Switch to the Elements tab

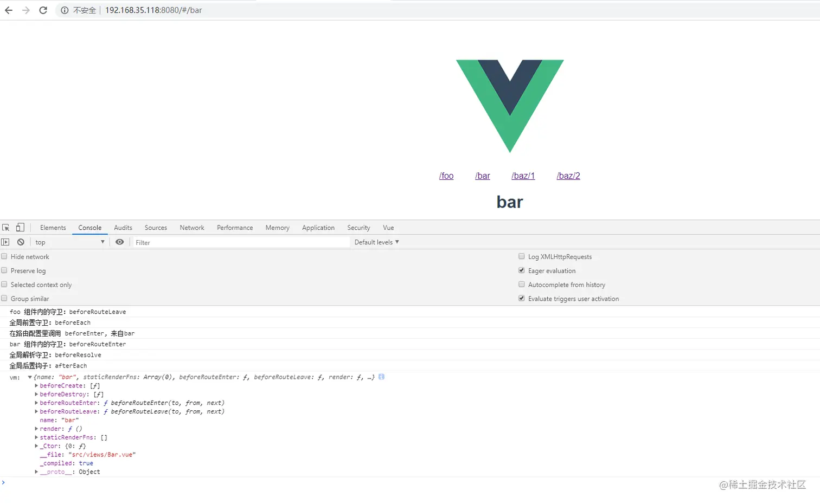pos(53,228)
